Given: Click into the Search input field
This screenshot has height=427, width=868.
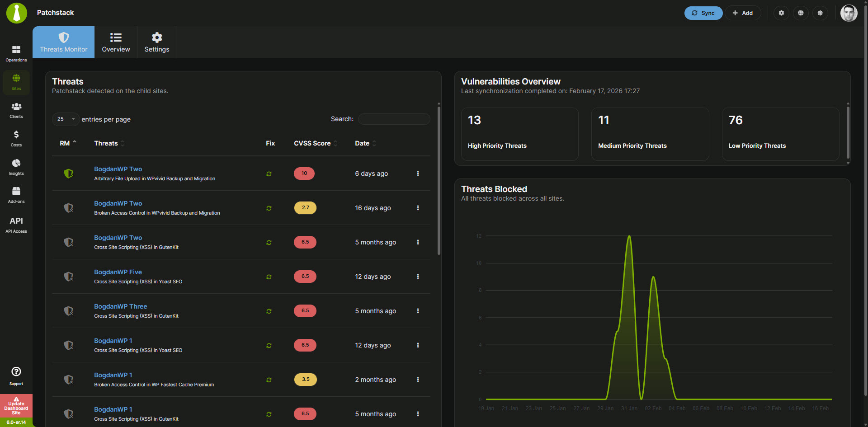Looking at the screenshot, I should (394, 119).
